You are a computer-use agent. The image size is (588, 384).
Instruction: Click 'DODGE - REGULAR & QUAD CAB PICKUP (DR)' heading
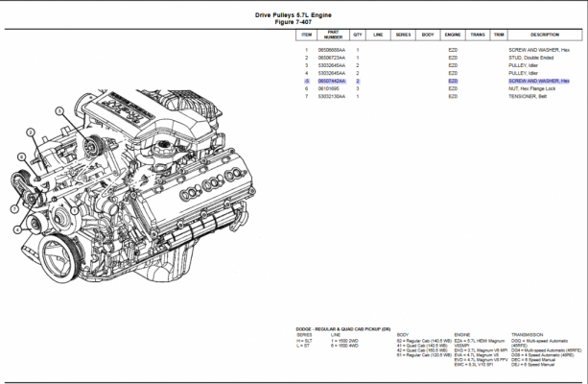pos(343,329)
